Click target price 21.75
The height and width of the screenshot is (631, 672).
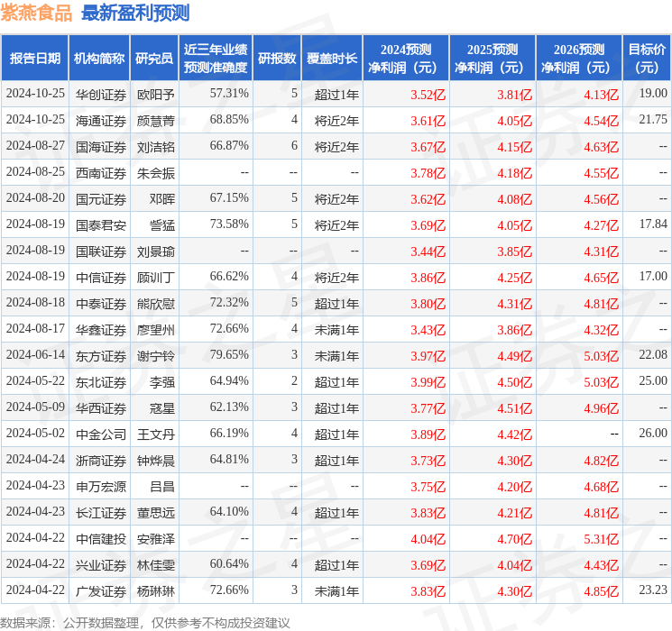click(653, 119)
